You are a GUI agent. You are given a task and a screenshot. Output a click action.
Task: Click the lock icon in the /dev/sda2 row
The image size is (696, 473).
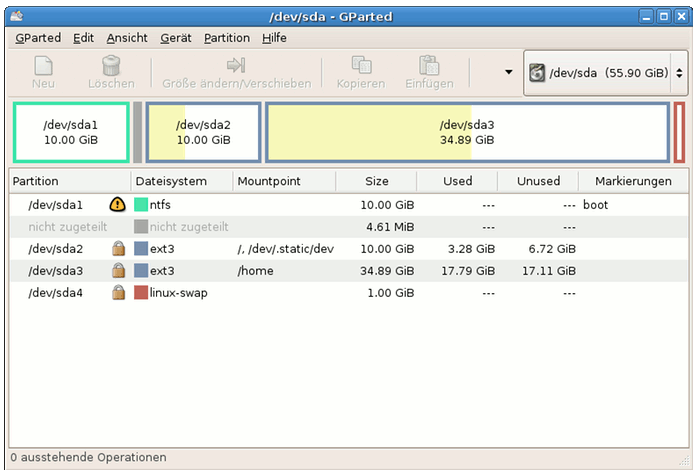click(x=119, y=248)
